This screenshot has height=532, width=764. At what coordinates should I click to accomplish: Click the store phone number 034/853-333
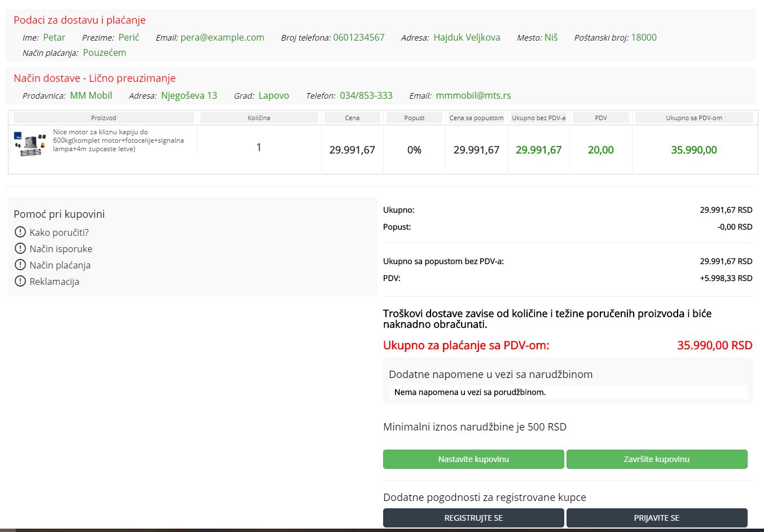pyautogui.click(x=366, y=95)
